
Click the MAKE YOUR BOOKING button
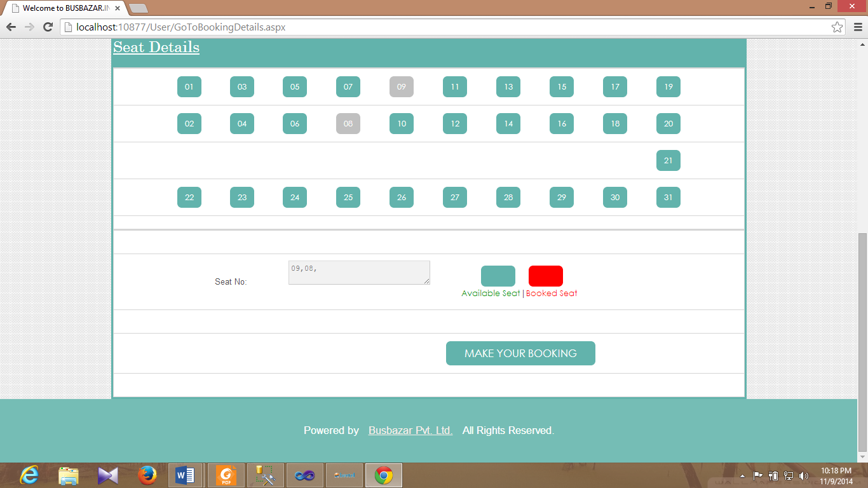coord(520,353)
